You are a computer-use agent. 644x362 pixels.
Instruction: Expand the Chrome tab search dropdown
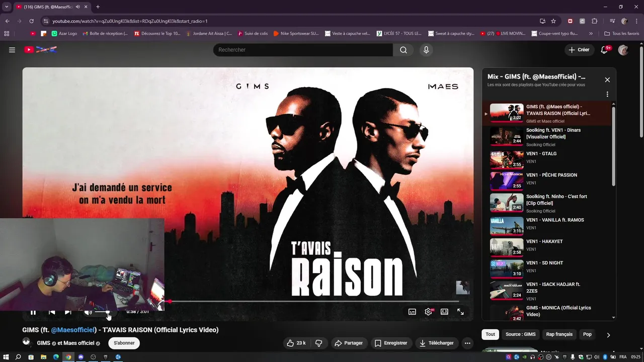tap(6, 7)
